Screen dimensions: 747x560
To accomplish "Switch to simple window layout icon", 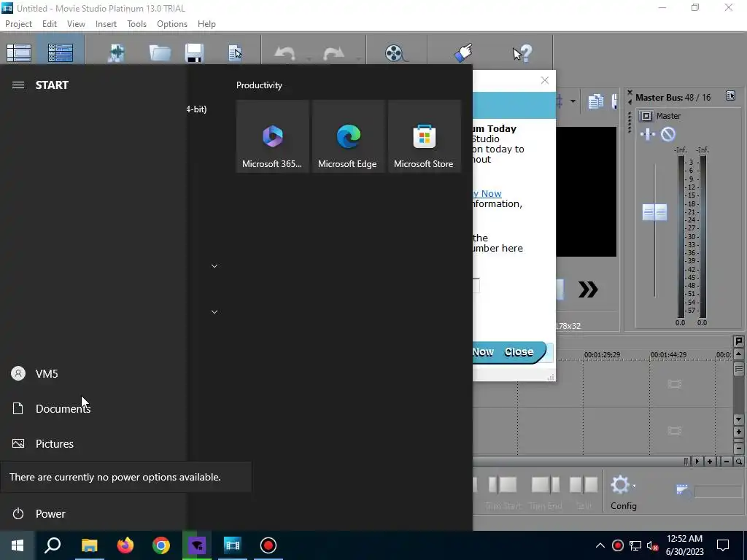I will 19,52.
